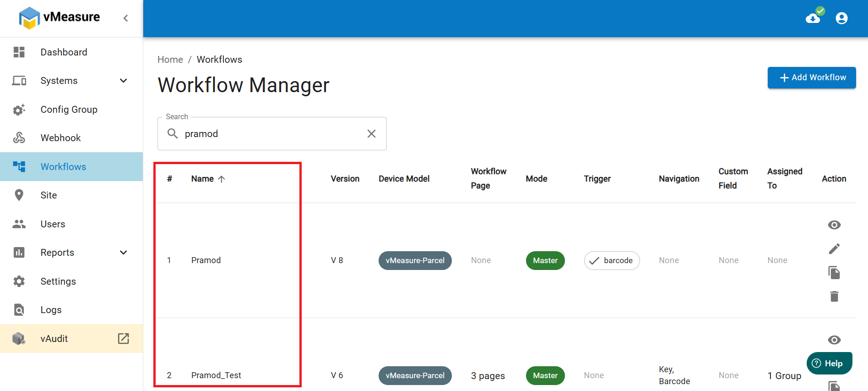
Task: Click the V 6 version cell
Action: [337, 375]
